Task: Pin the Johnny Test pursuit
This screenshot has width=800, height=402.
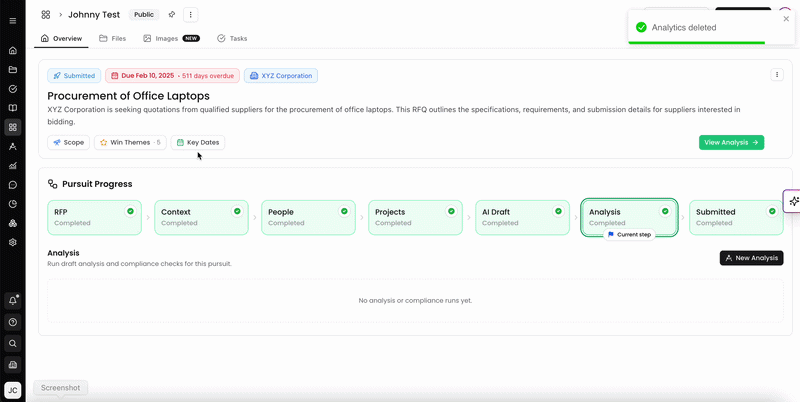Action: pos(172,15)
